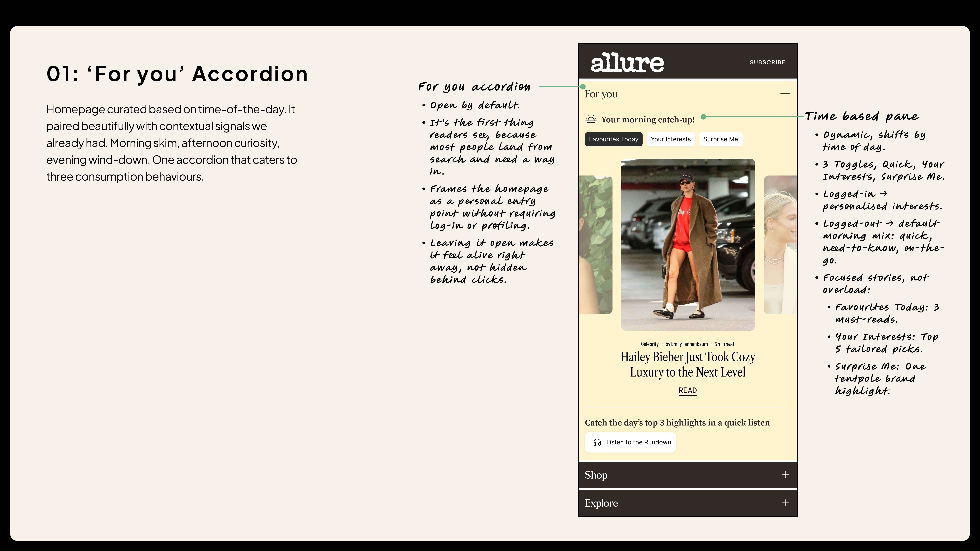Image resolution: width=980 pixels, height=551 pixels.
Task: Expand the Explore accordion with the plus icon
Action: tap(785, 503)
